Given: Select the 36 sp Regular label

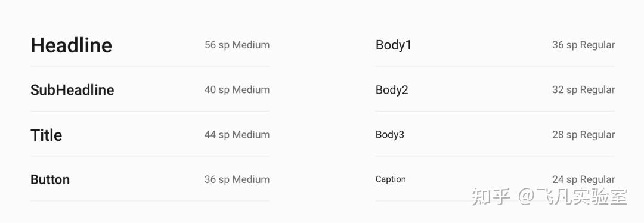Looking at the screenshot, I should tap(584, 45).
